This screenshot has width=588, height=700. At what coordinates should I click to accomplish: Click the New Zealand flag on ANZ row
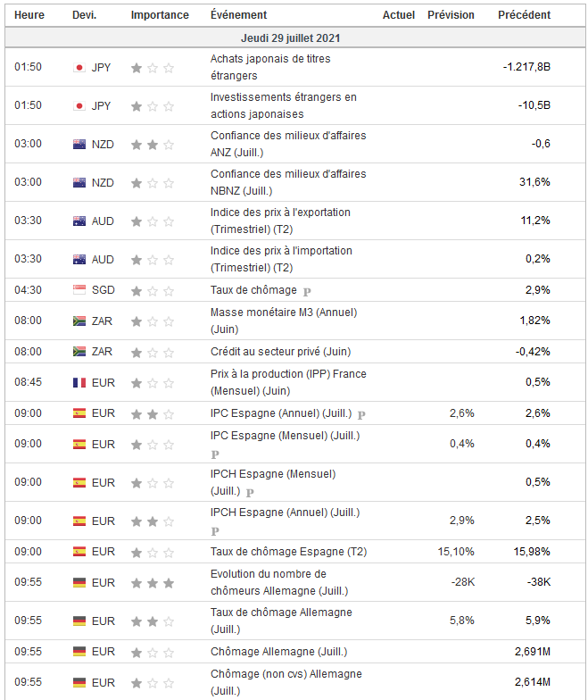pyautogui.click(x=79, y=144)
